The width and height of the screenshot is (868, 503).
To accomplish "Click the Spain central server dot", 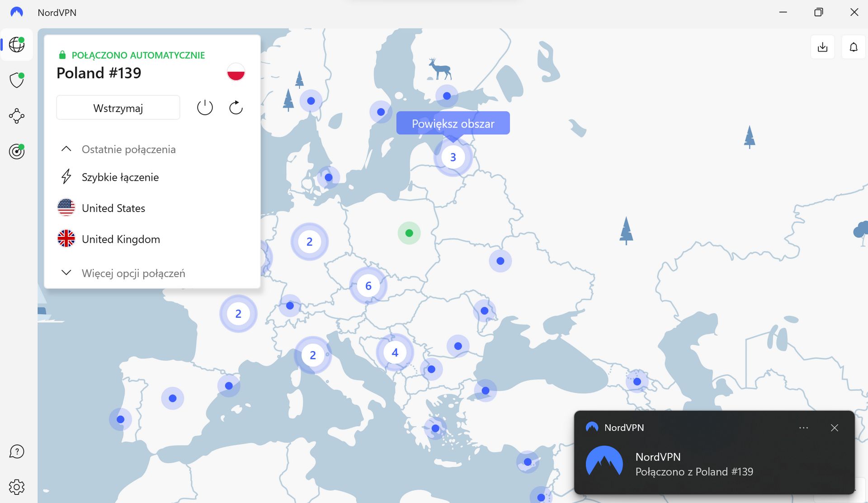I will pyautogui.click(x=173, y=398).
